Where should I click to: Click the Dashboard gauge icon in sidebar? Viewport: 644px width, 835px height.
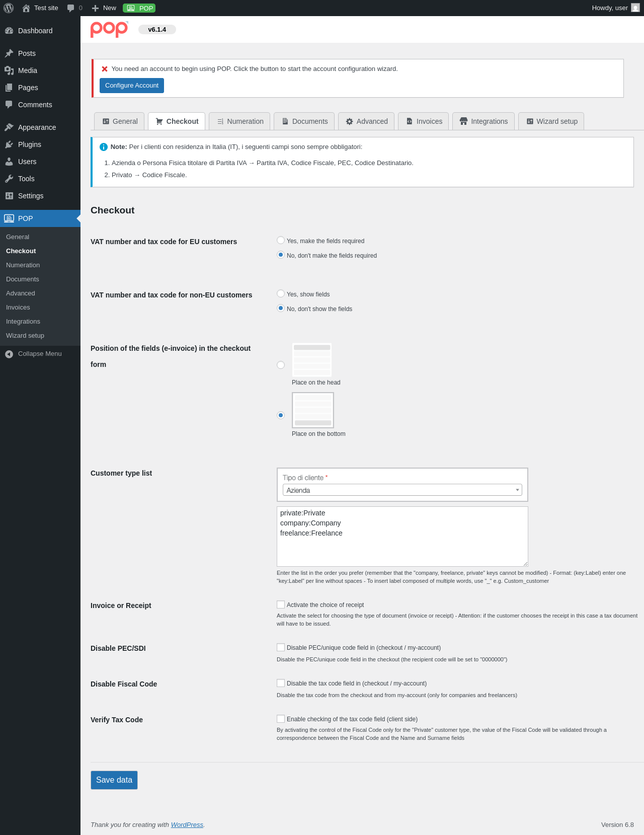point(9,31)
